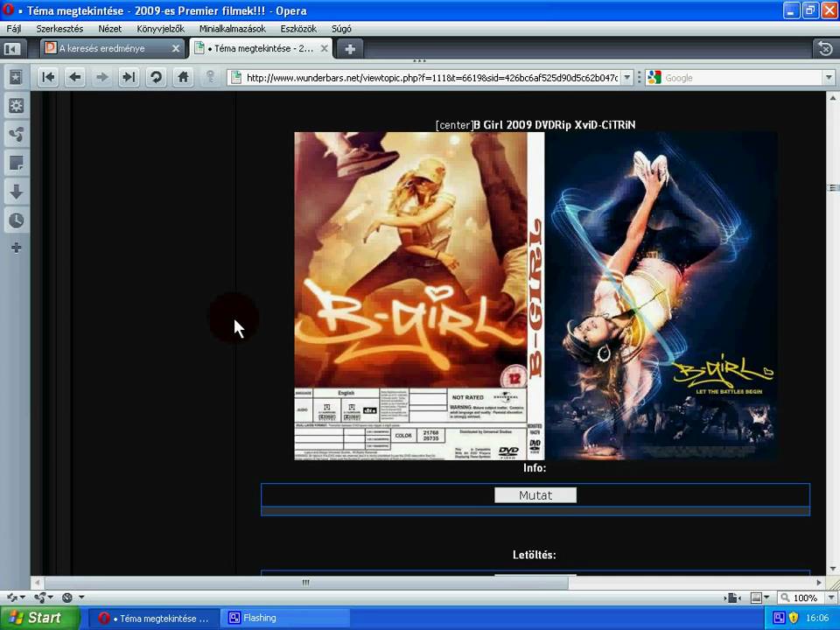The height and width of the screenshot is (630, 840).
Task: Open the Transfers panel down-arrow icon
Action: [16, 192]
